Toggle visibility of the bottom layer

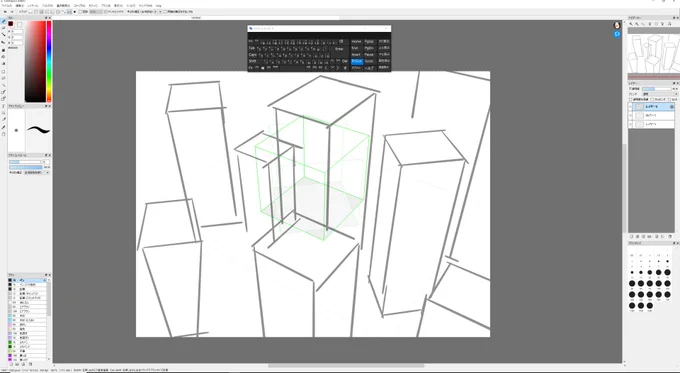click(630, 124)
